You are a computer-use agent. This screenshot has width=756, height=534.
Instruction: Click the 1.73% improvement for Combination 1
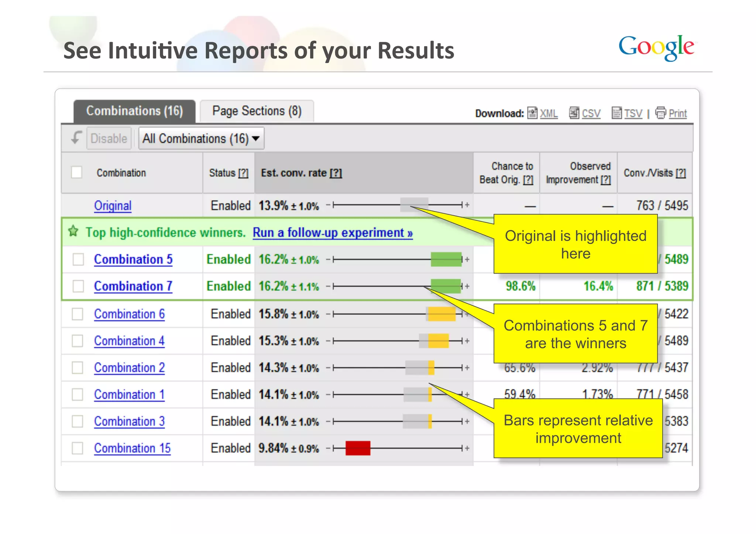click(x=598, y=393)
